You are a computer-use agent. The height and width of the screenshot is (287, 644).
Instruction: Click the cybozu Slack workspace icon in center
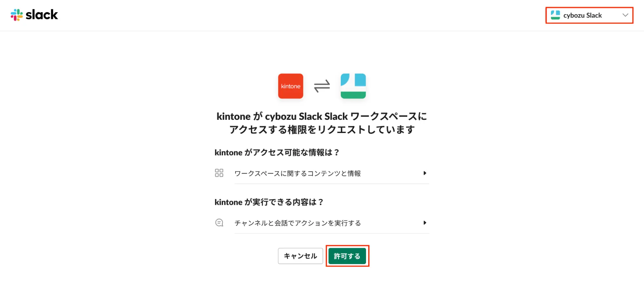pyautogui.click(x=353, y=86)
